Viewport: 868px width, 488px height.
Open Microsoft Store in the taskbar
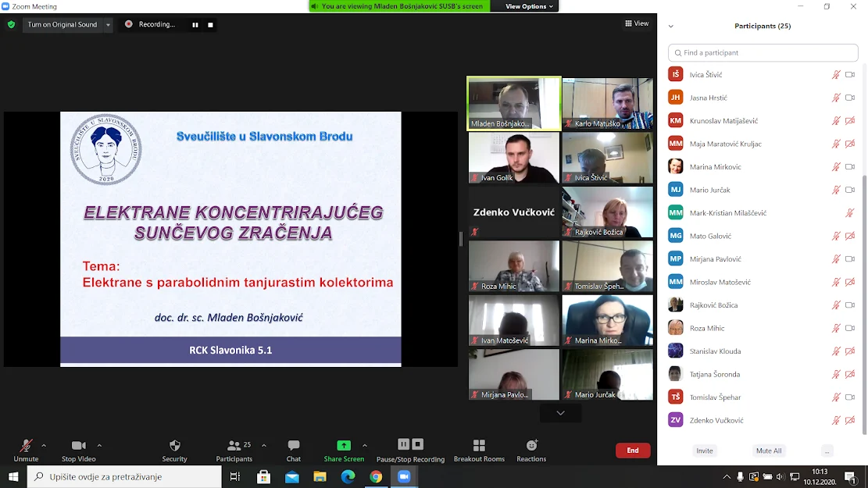[x=263, y=476]
